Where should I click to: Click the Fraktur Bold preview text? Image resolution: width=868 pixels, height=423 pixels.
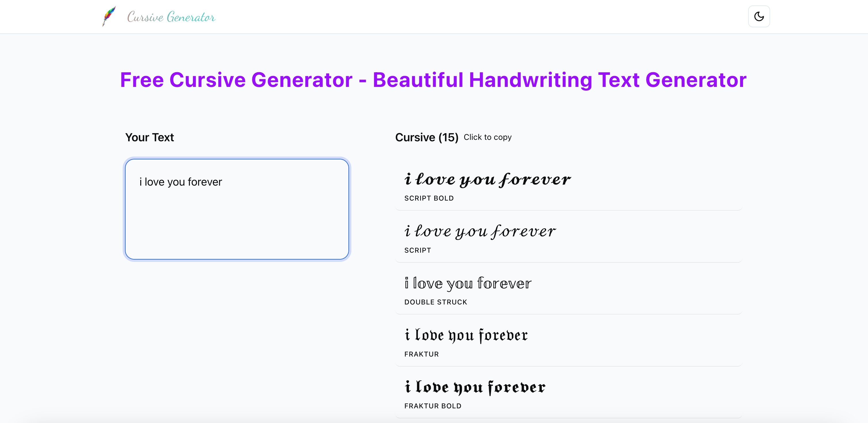pos(475,387)
